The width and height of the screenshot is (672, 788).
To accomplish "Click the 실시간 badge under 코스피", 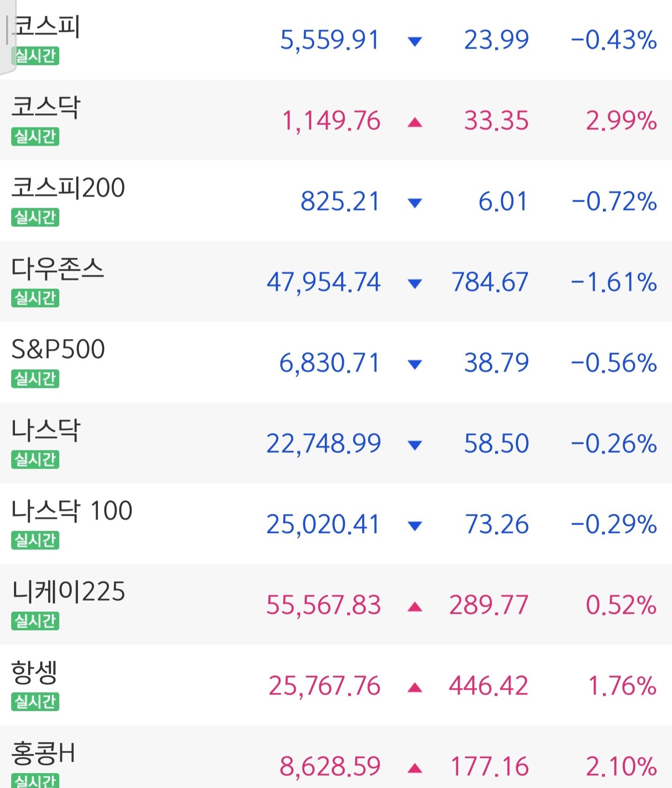I will pos(35,56).
